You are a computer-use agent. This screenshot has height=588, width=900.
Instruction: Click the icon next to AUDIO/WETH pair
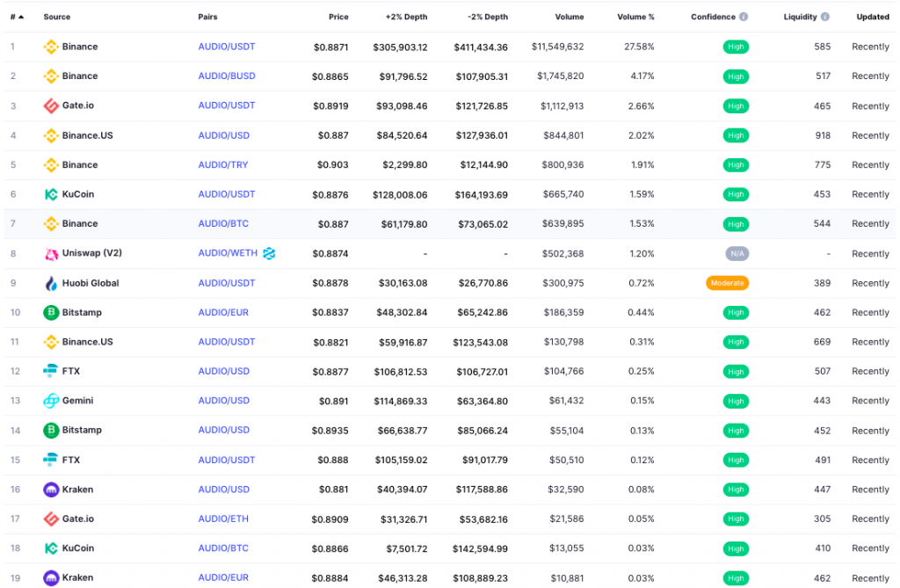[x=269, y=253]
